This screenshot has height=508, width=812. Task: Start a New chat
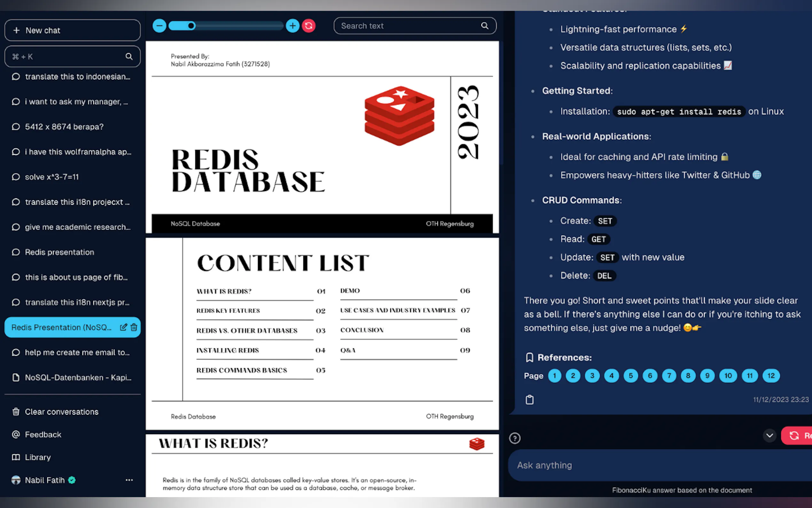click(x=72, y=30)
